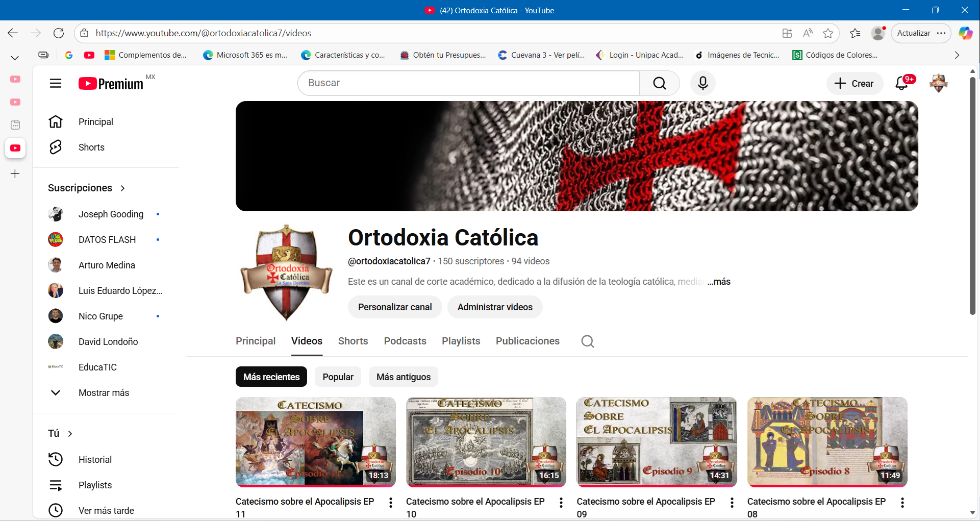Open options menu for Apocalipsis EP 11

(391, 503)
